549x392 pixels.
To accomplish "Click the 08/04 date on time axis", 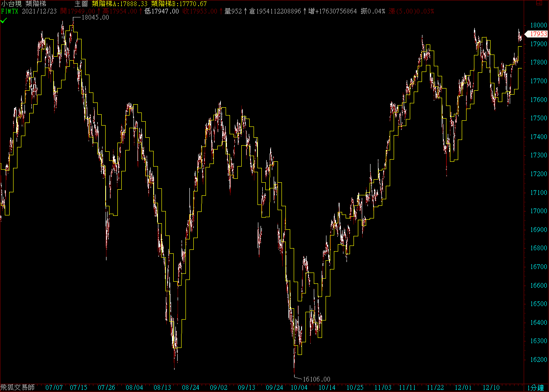I will tap(134, 388).
